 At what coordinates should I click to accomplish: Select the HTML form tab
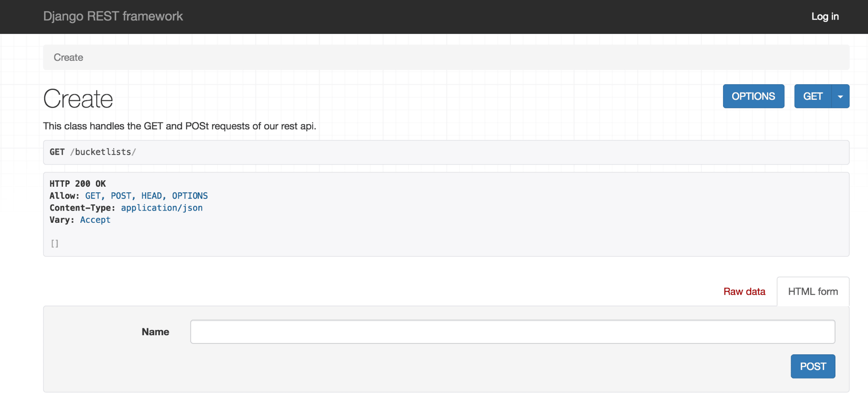(813, 292)
